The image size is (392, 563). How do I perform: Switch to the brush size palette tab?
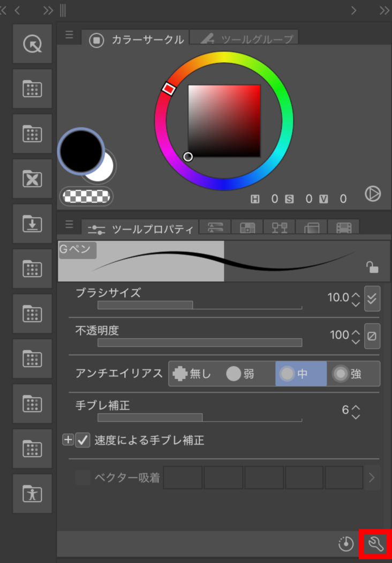click(x=215, y=228)
